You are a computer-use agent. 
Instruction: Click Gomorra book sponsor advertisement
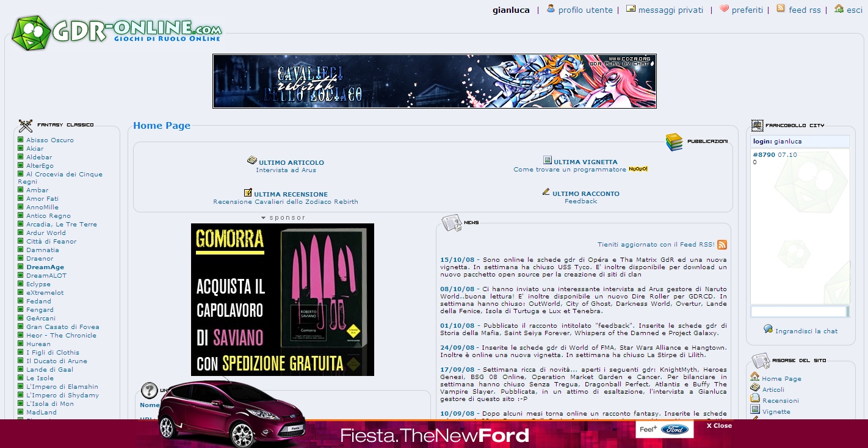click(x=283, y=300)
